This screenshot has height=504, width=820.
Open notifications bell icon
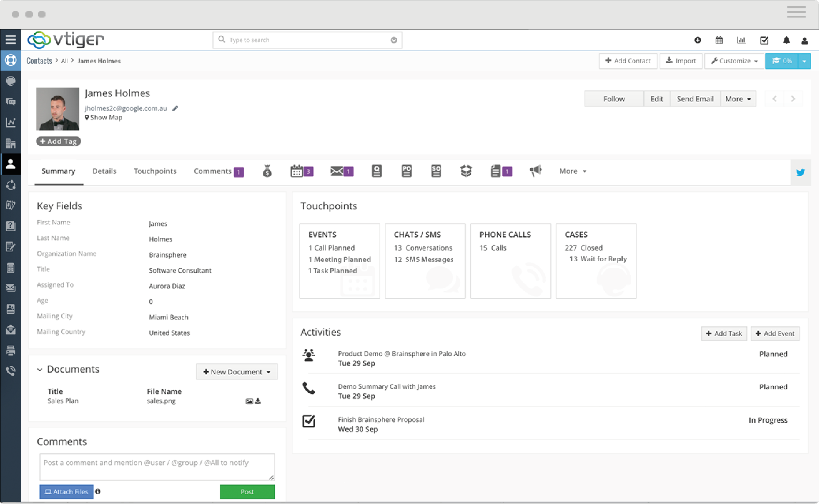[787, 40]
